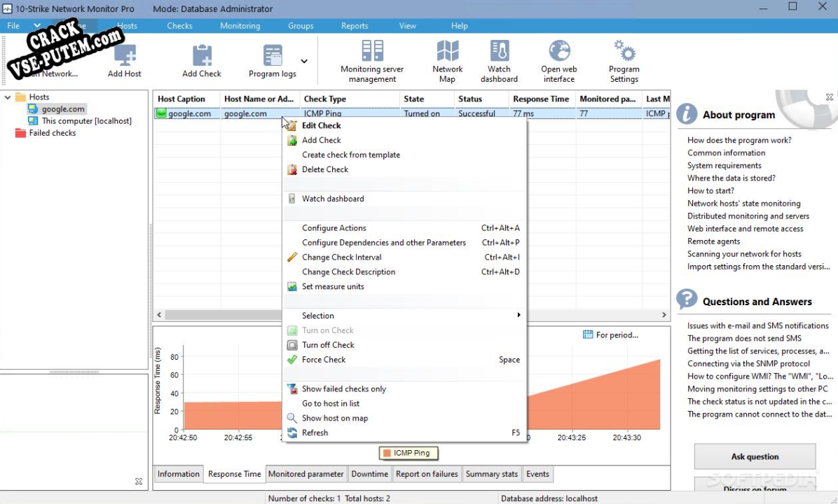Screen dimensions: 838x504
Task: Close the help side panel
Action: click(x=830, y=97)
